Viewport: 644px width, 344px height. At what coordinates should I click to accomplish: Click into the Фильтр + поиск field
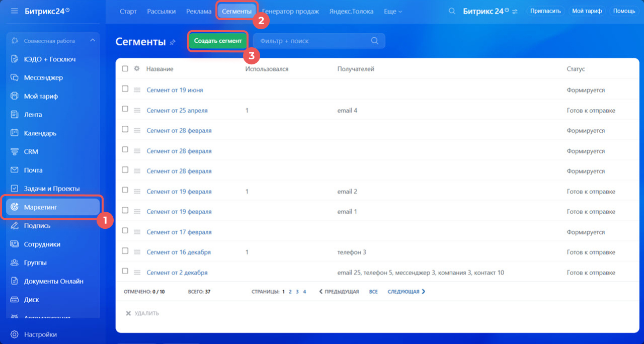(x=319, y=41)
